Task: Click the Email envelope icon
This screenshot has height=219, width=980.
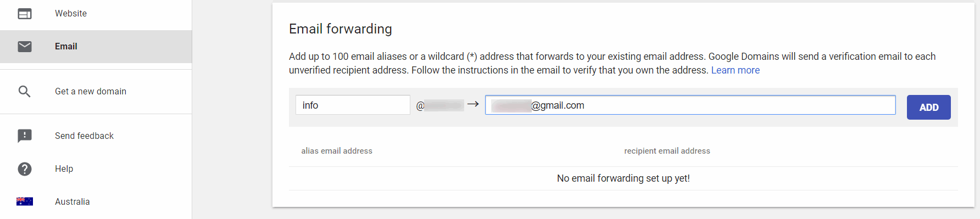Action: (x=25, y=47)
